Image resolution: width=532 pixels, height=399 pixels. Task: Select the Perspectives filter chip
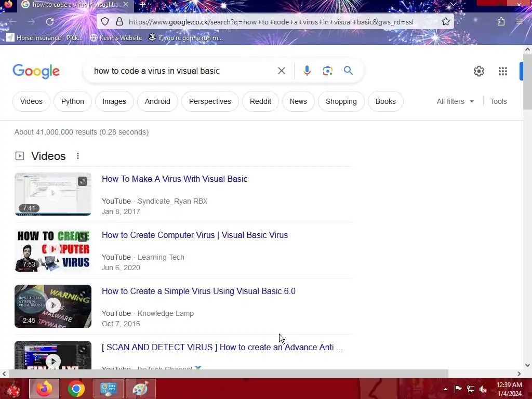[x=210, y=101]
